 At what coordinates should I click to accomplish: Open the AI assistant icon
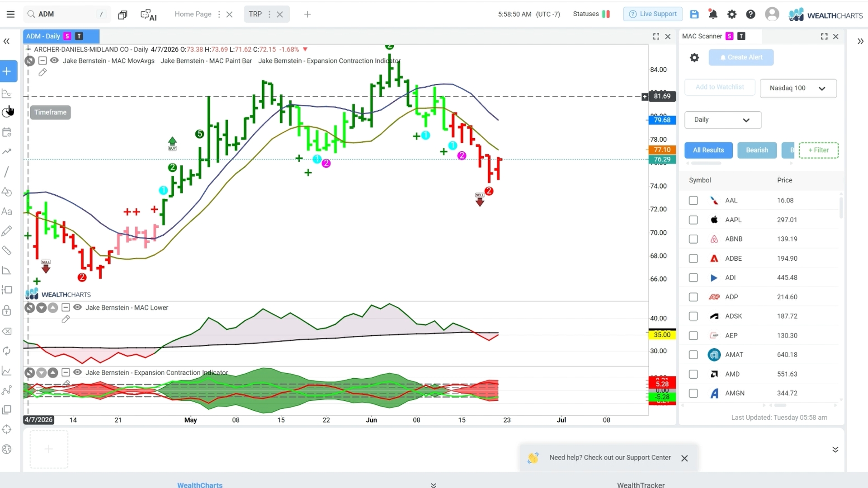(148, 14)
